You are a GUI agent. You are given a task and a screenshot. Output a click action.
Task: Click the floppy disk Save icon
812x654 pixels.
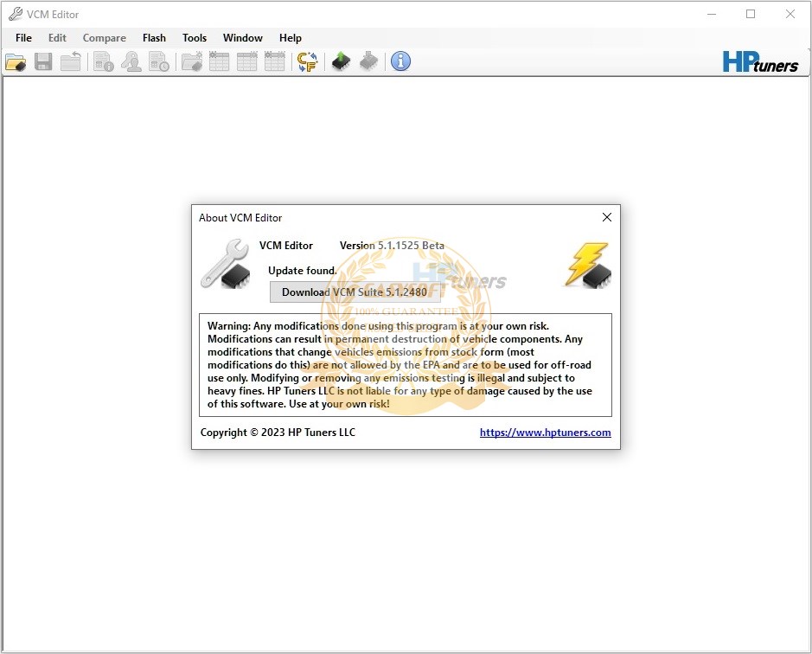[x=43, y=61]
